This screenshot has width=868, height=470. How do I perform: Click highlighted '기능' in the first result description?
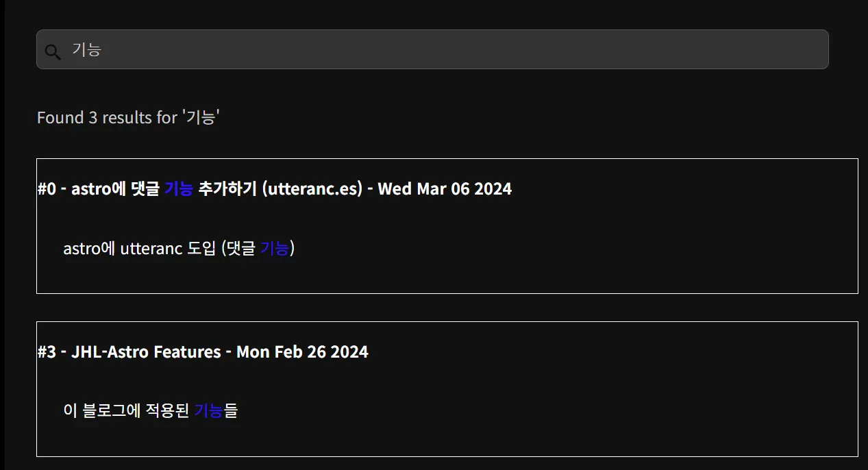click(275, 248)
